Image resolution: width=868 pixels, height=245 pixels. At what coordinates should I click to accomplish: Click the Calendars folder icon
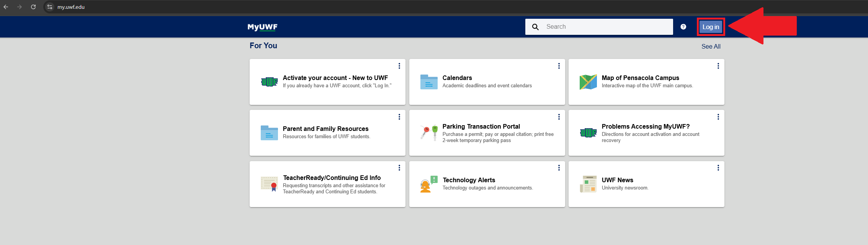point(429,82)
